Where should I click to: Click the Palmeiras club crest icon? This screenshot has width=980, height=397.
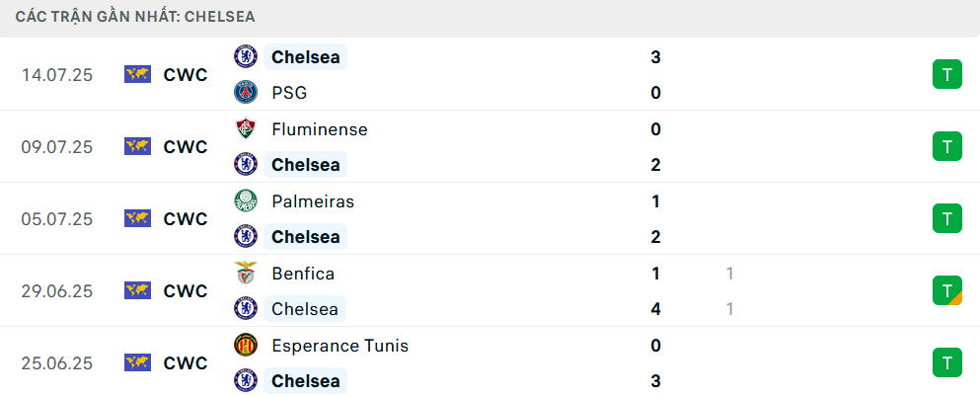pyautogui.click(x=246, y=201)
